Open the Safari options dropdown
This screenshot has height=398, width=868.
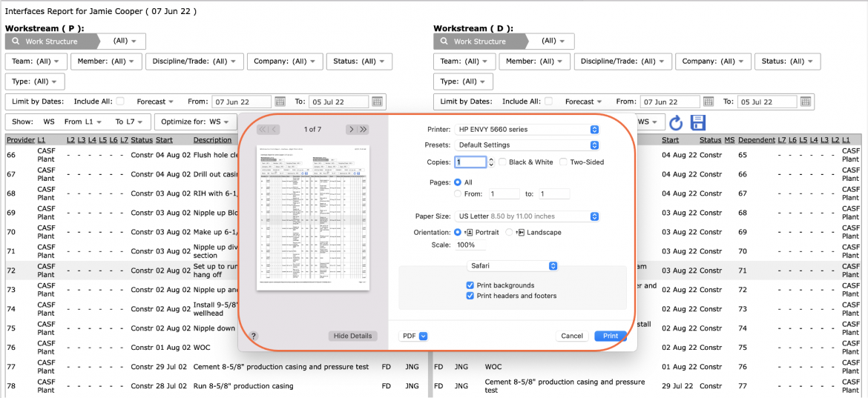(512, 266)
